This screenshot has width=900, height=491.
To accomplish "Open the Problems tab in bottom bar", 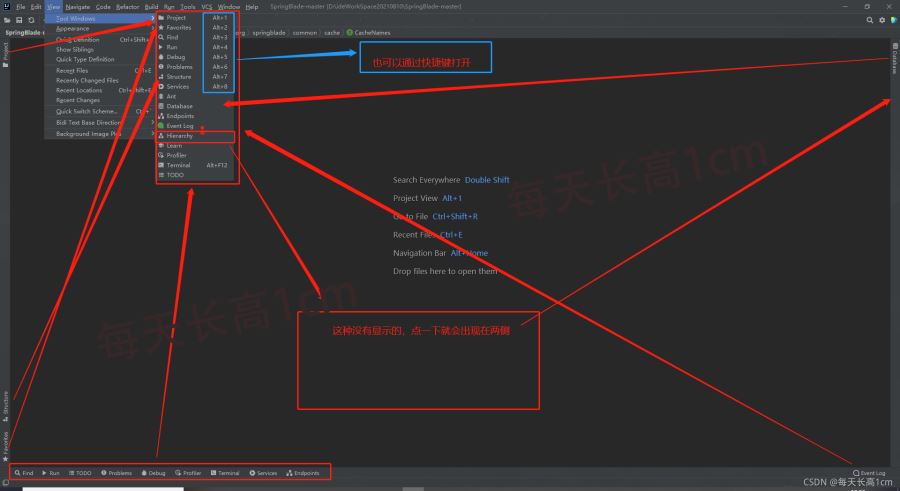I will 116,473.
